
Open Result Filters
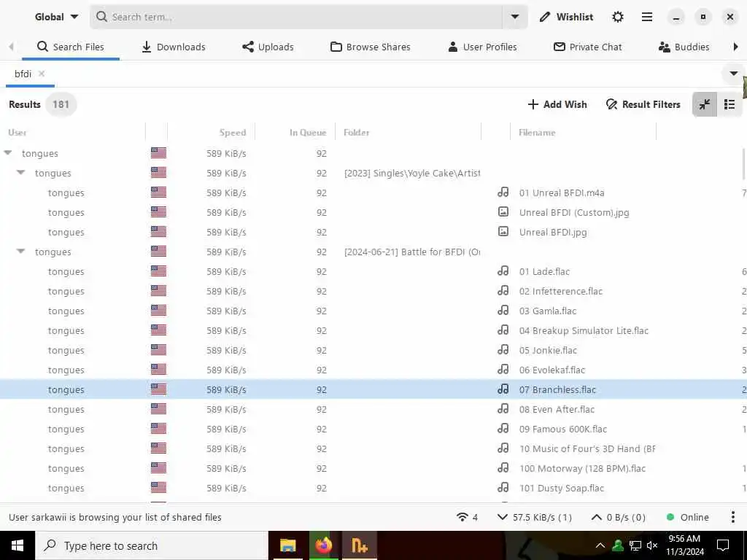643,104
